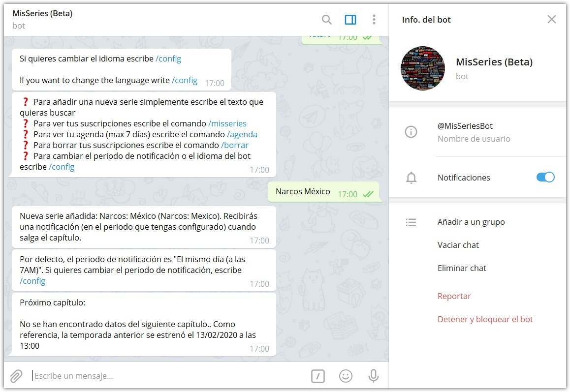Open the chat search icon

click(326, 19)
